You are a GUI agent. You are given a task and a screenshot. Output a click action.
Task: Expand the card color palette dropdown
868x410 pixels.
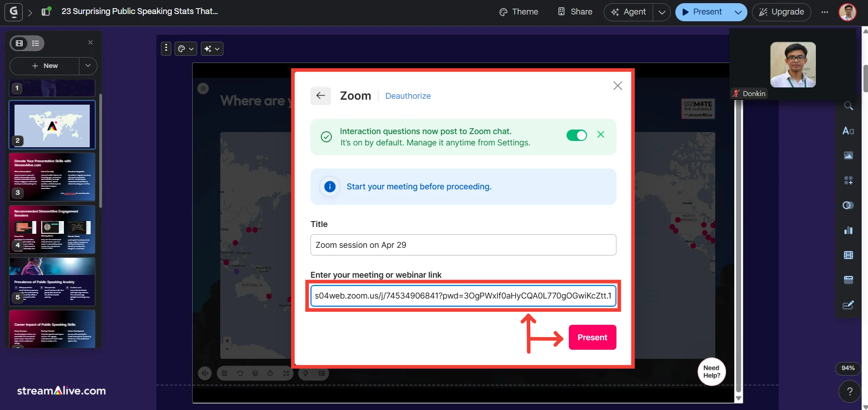pyautogui.click(x=186, y=48)
